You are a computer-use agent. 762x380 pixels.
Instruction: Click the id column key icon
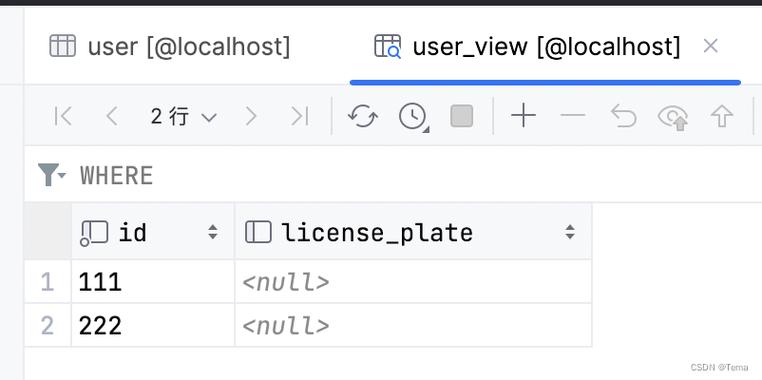[x=94, y=233]
